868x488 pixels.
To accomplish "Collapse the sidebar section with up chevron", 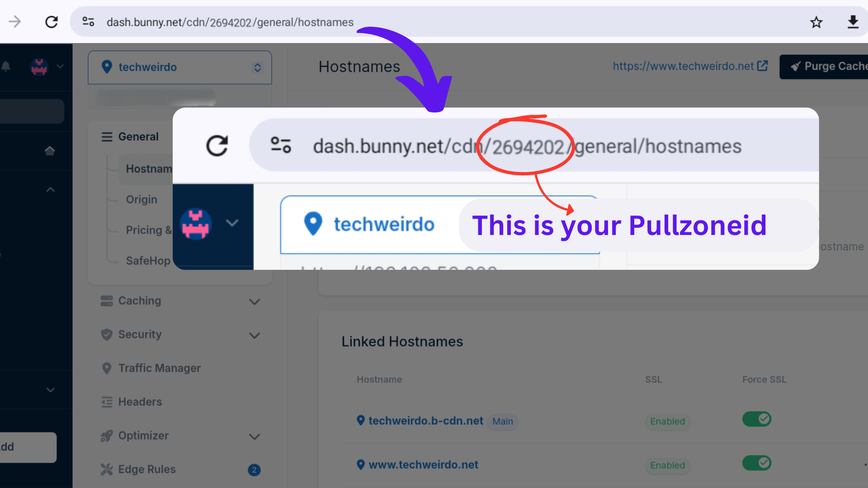I will [51, 190].
